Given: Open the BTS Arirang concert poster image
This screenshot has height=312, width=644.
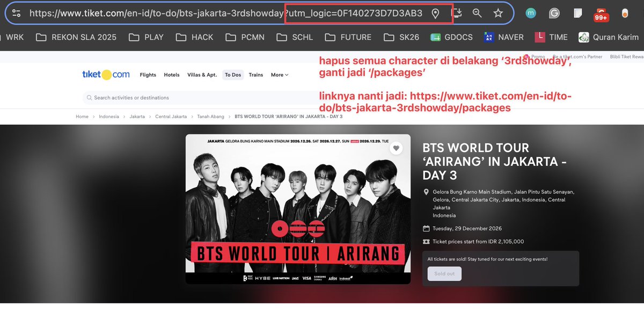Looking at the screenshot, I should point(298,209).
